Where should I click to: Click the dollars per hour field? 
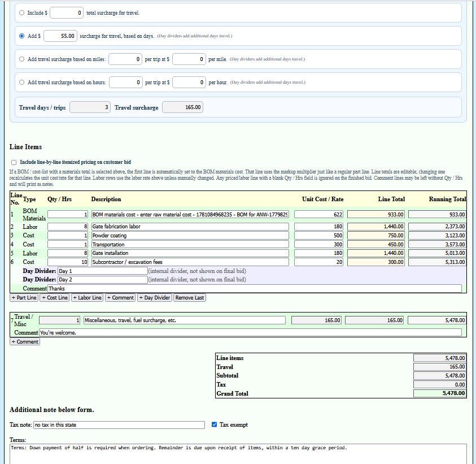189,82
